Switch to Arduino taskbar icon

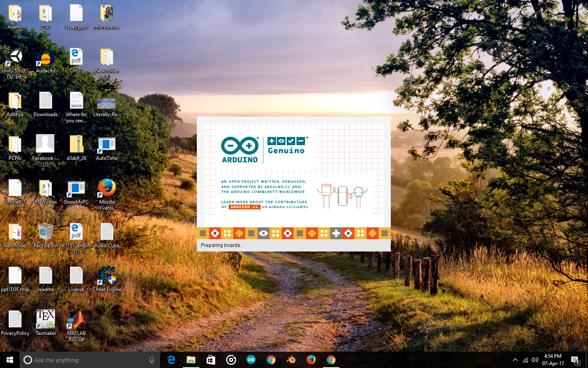pos(251,360)
